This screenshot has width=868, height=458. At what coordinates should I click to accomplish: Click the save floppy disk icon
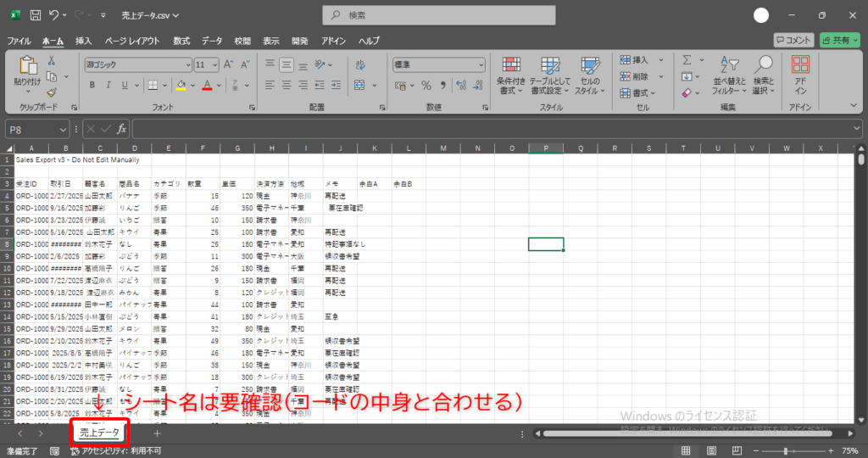point(36,15)
